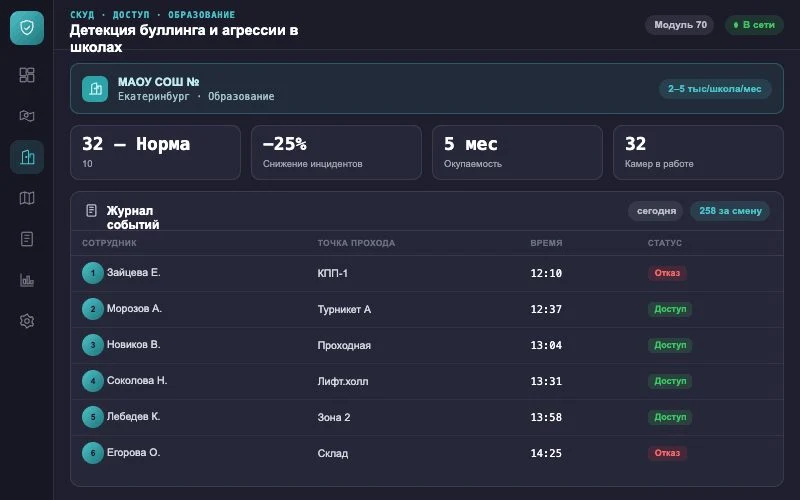Open the settings gear icon
This screenshot has height=500, width=800.
[x=27, y=321]
